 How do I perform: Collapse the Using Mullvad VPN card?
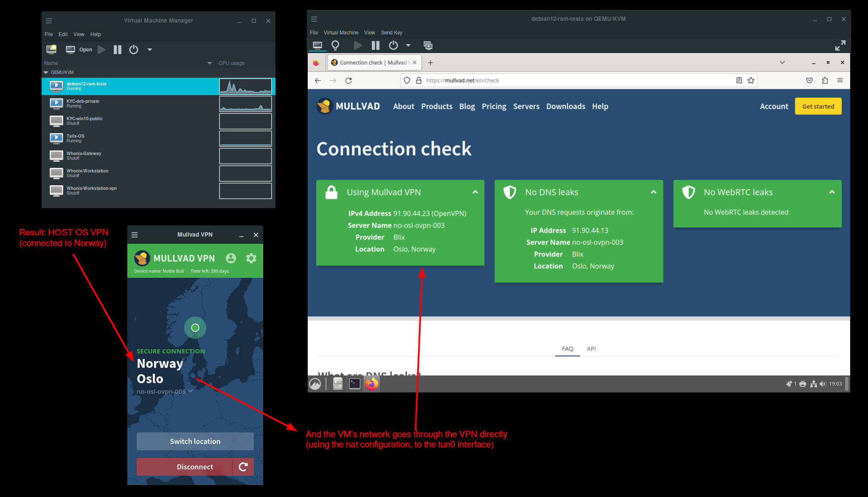point(475,192)
